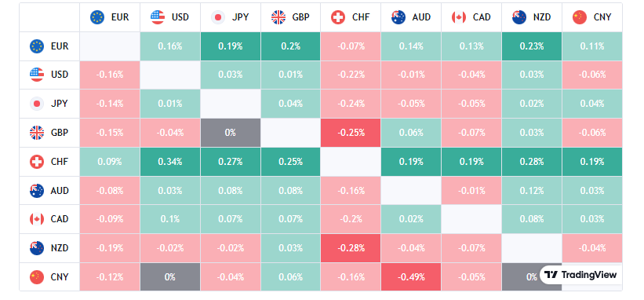Click the EUR flag icon in column header
The height and width of the screenshot is (300, 644).
point(97,17)
